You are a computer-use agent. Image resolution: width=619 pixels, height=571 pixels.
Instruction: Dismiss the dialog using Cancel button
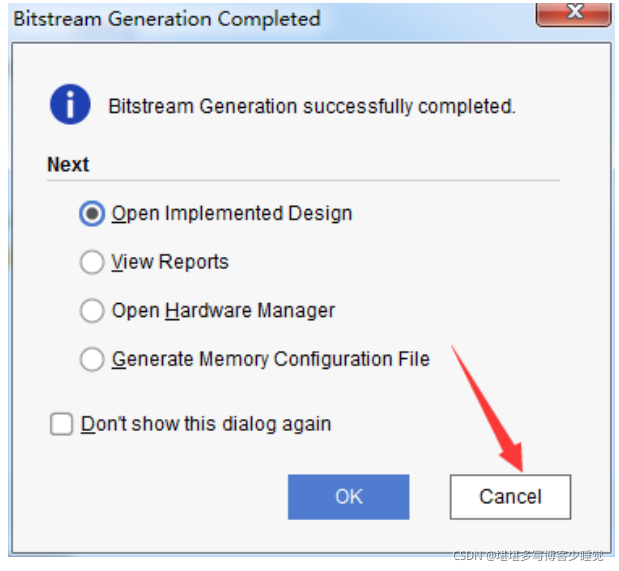coord(510,497)
